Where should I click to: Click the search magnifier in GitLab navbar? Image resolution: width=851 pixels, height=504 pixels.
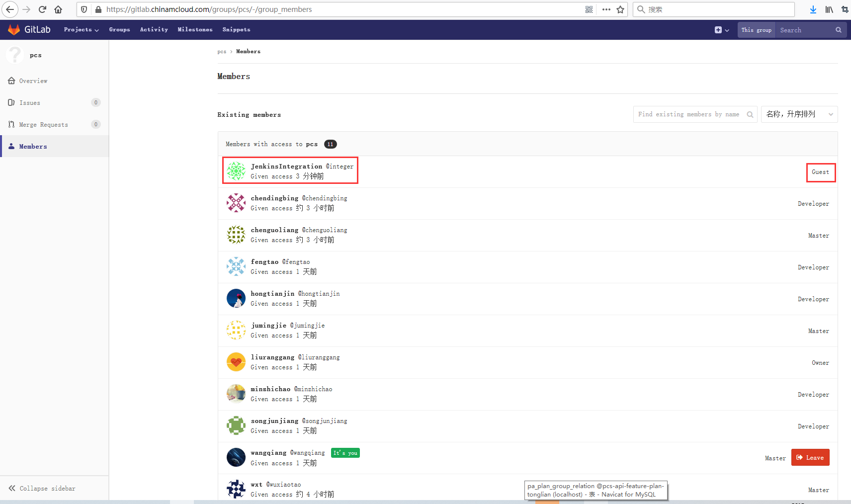[x=838, y=30]
